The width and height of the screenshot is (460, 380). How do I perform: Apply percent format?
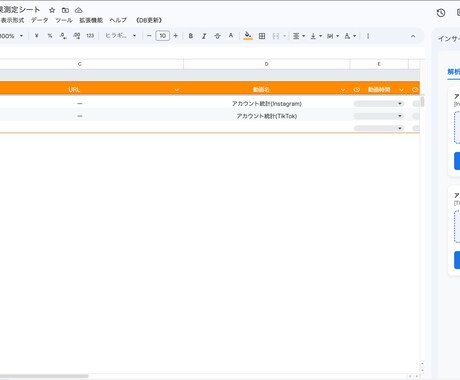coord(50,36)
